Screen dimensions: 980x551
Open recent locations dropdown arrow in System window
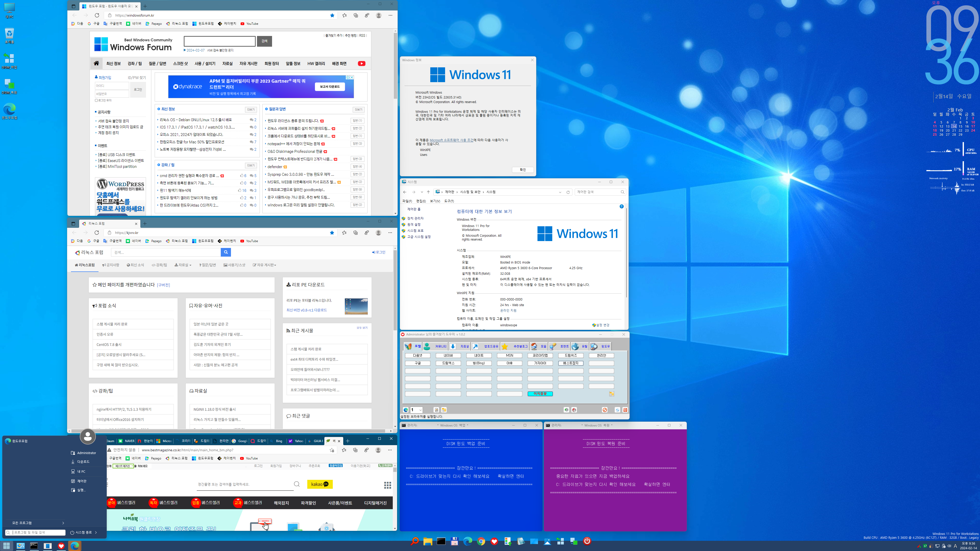(422, 192)
